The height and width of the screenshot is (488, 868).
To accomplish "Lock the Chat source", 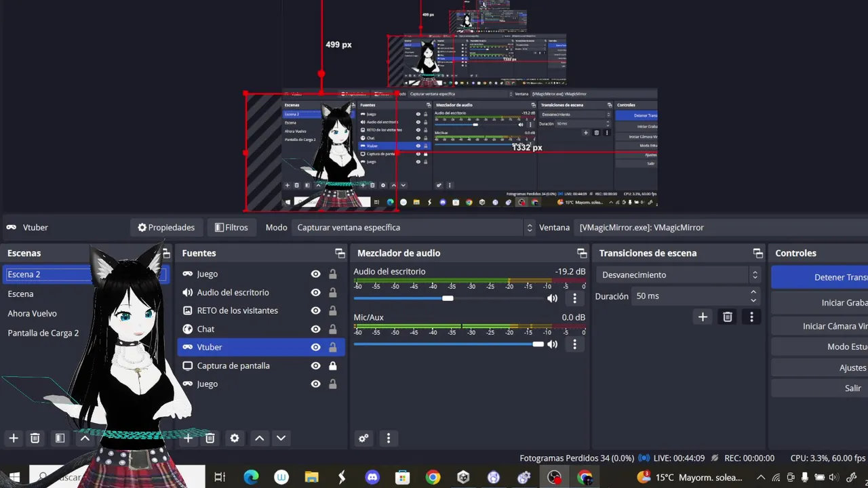I will pos(333,329).
